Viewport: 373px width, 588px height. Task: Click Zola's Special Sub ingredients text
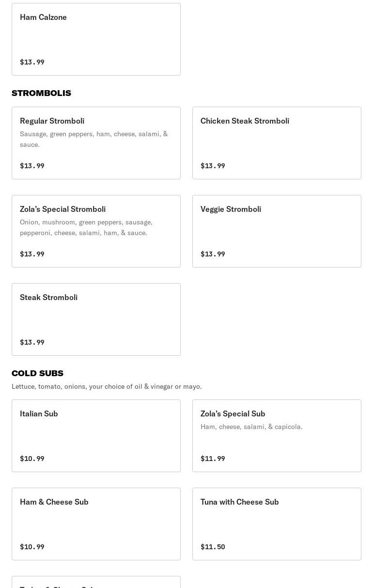(251, 427)
